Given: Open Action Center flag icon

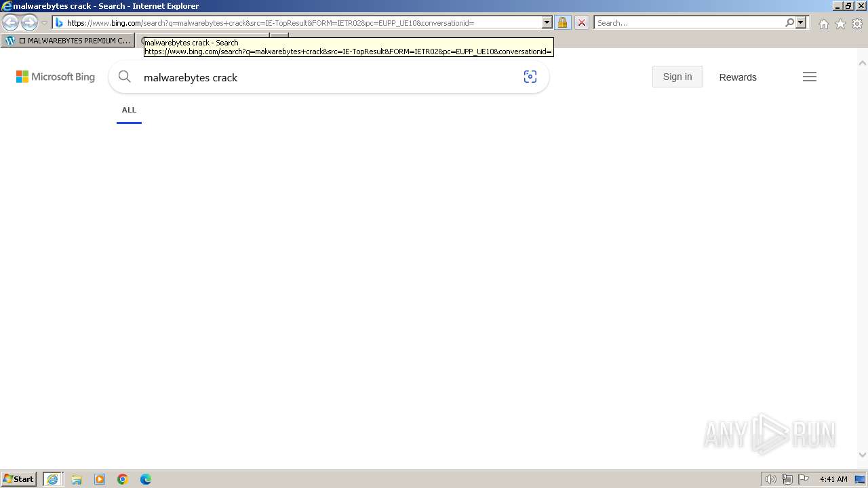Looking at the screenshot, I should (804, 479).
